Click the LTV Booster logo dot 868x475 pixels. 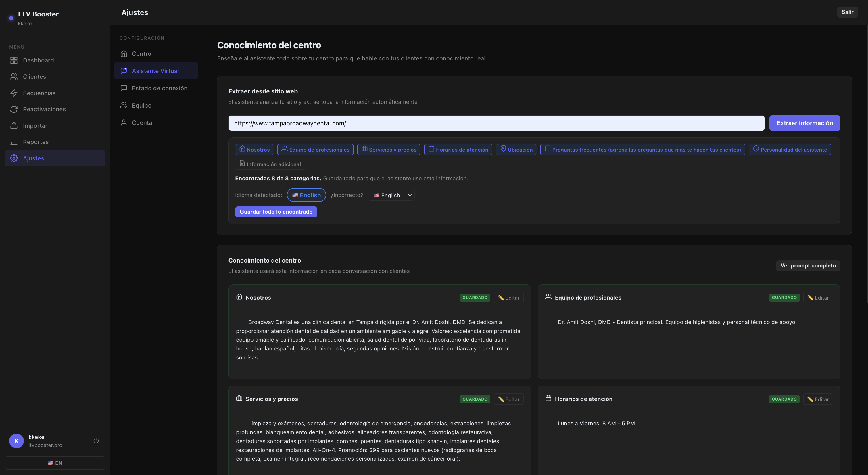(x=11, y=18)
